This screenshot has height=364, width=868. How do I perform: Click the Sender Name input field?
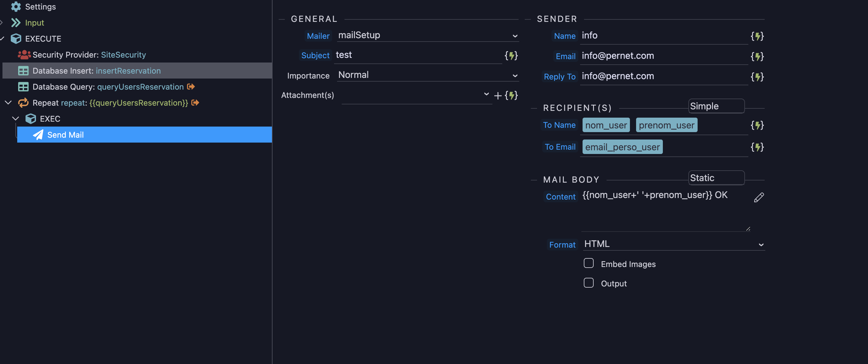[x=664, y=36]
